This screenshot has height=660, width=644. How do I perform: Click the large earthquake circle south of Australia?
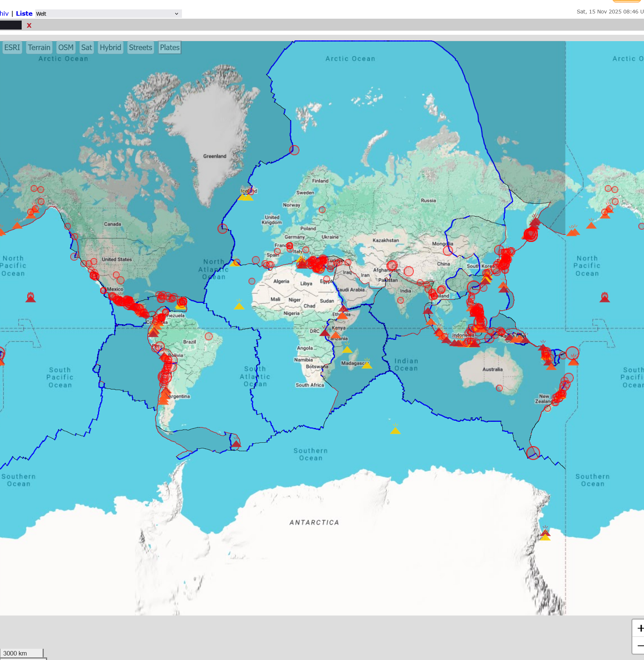click(533, 453)
